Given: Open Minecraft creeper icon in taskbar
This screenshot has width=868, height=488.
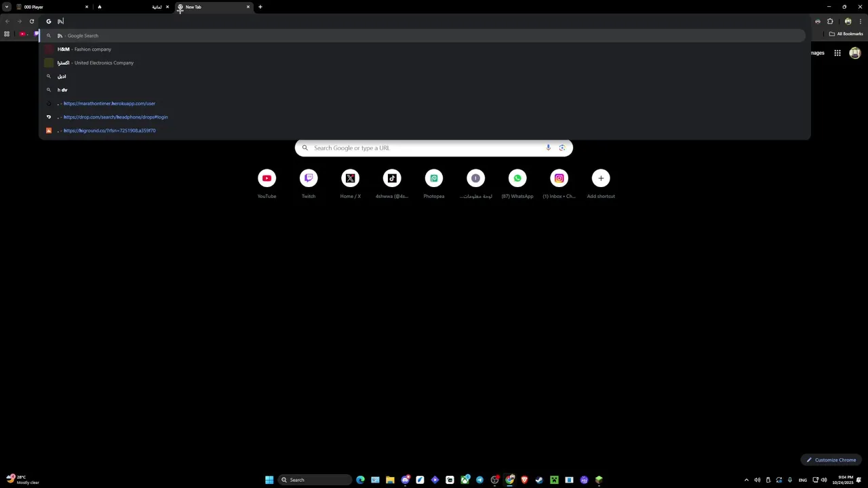Looking at the screenshot, I should pos(554,480).
